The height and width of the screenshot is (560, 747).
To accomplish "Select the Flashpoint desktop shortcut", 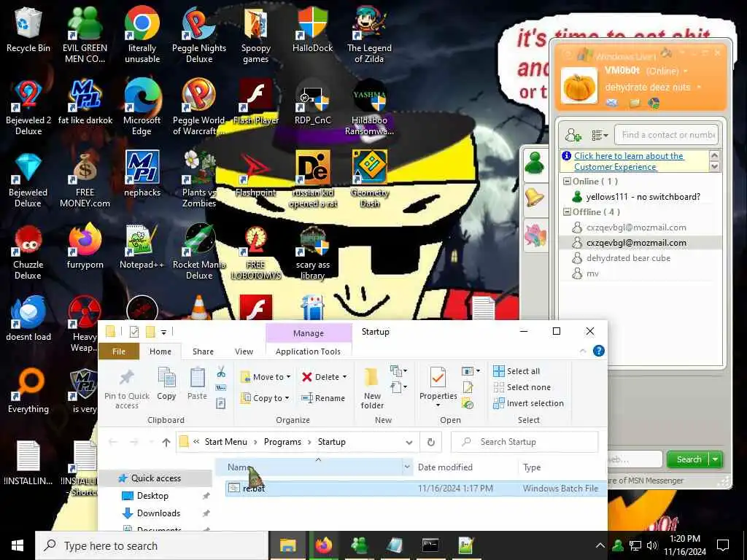I will coord(256,175).
